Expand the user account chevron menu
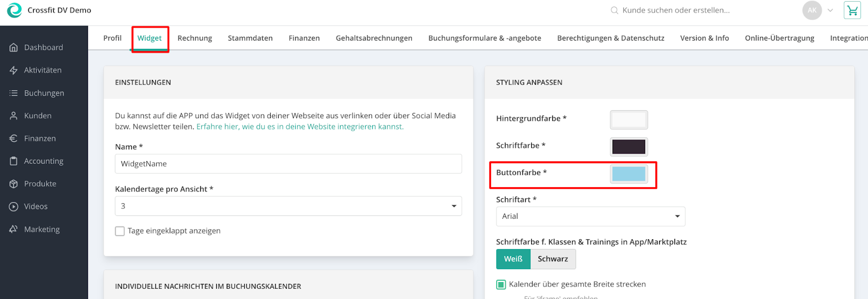The height and width of the screenshot is (299, 868). (830, 10)
